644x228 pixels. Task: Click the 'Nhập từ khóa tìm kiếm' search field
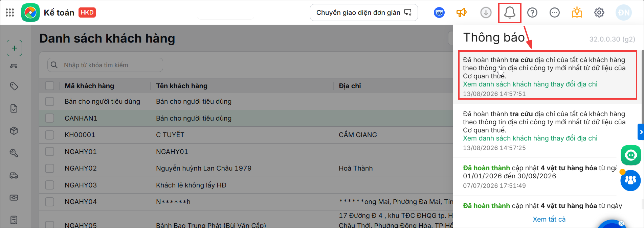click(x=105, y=65)
